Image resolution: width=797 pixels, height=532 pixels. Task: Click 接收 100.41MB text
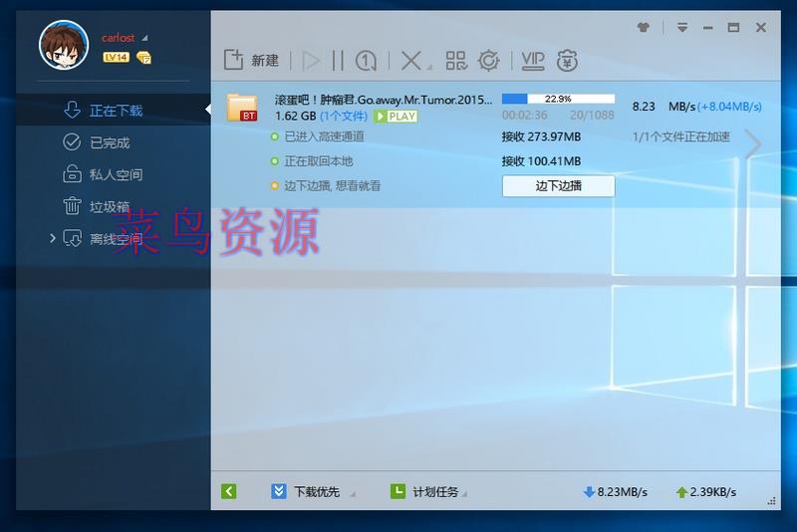541,161
